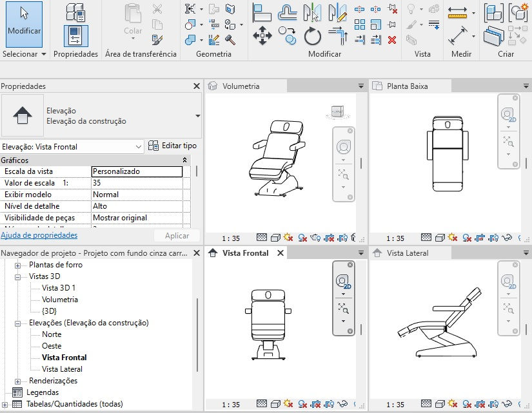Open the Paint tool dropdown arrow
Viewport: 532px width, 413px height.
coord(242,24)
